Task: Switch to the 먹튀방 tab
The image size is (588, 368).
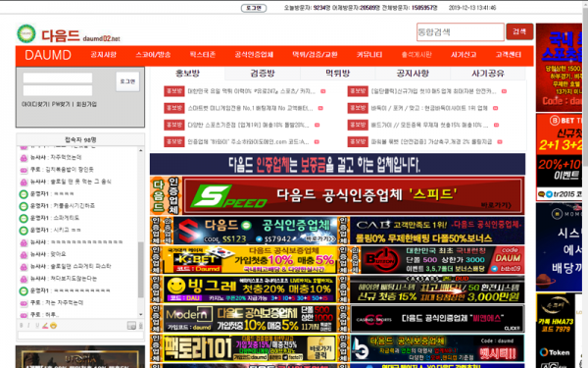Action: pos(337,74)
